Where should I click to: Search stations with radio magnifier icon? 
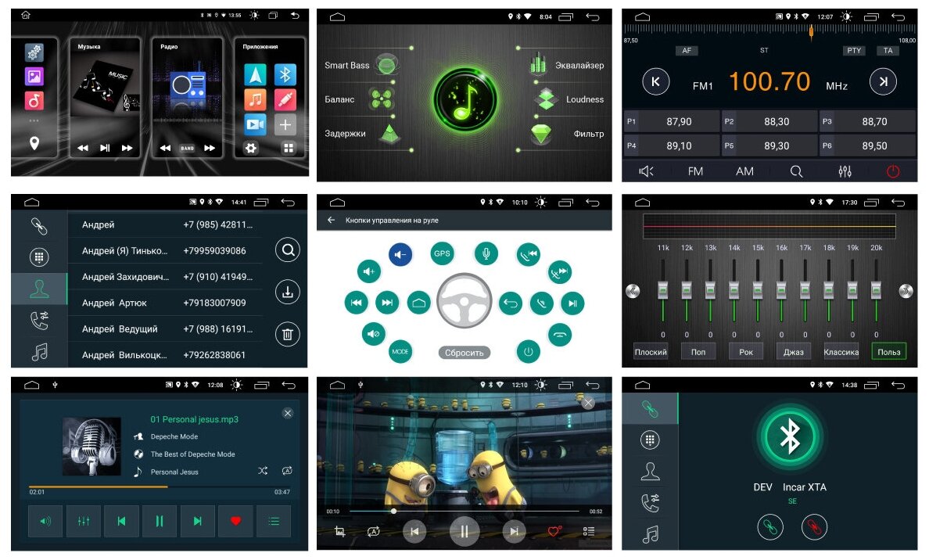pyautogui.click(x=796, y=171)
